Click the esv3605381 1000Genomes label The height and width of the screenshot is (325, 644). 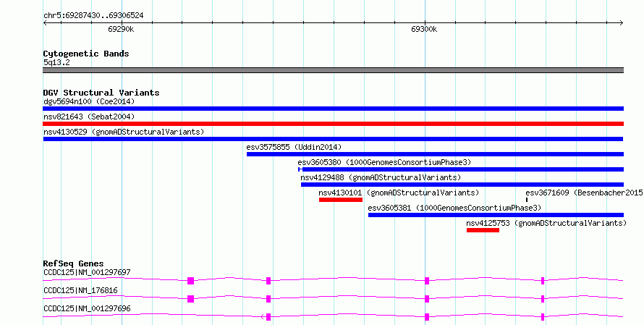(454, 208)
